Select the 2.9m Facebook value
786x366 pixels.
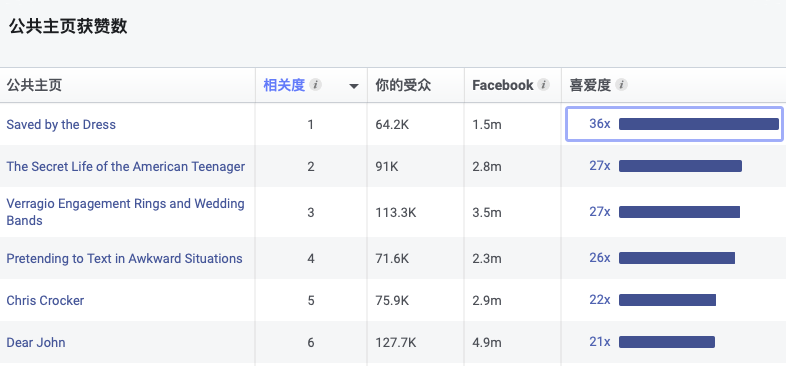pos(487,301)
